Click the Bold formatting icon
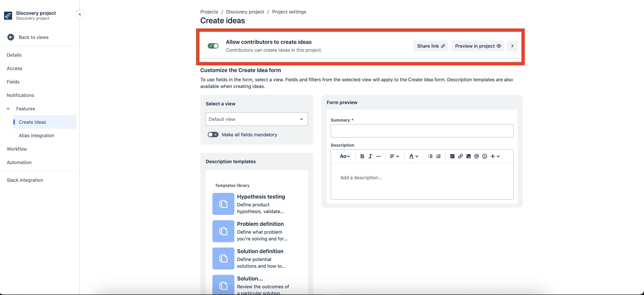The width and height of the screenshot is (644, 295). pyautogui.click(x=362, y=156)
